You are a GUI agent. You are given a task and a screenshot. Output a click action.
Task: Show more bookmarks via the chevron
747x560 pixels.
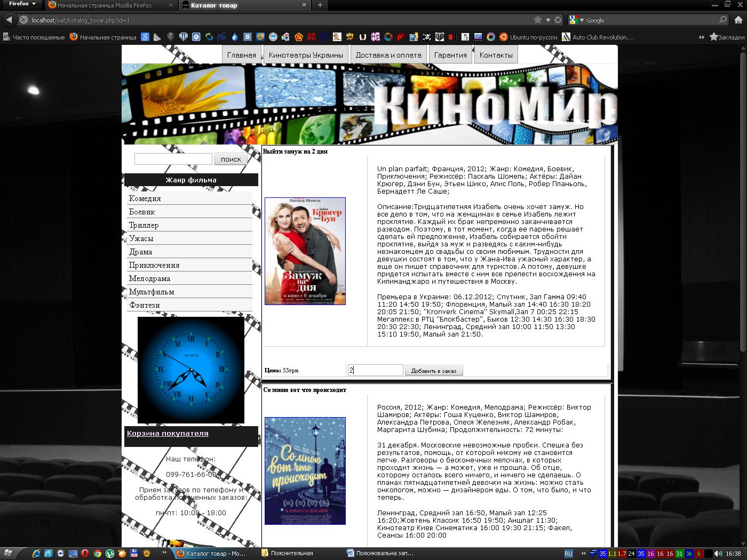[x=702, y=37]
